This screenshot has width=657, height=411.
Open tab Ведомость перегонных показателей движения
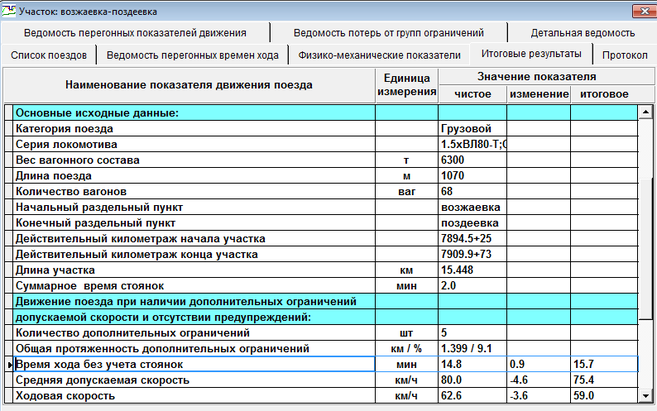tap(135, 33)
